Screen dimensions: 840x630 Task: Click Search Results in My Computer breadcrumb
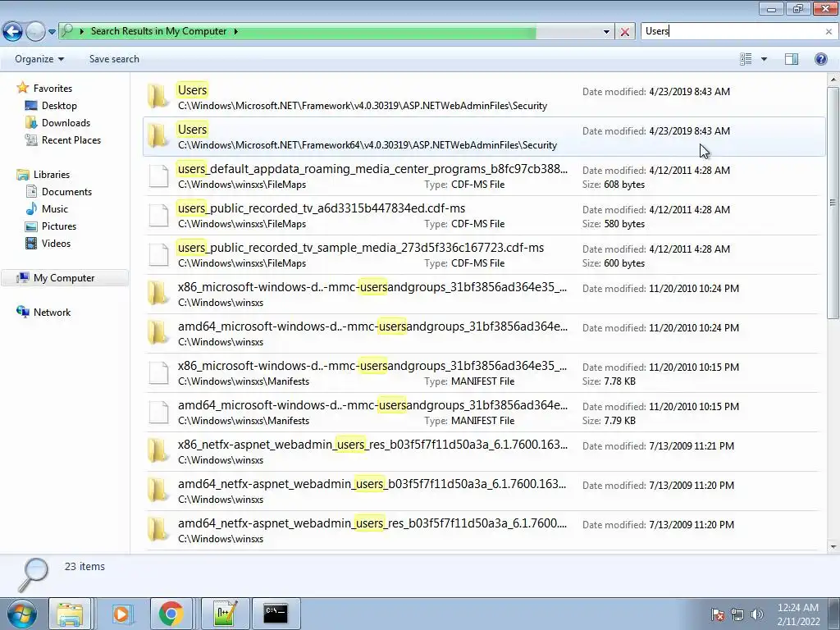point(158,31)
